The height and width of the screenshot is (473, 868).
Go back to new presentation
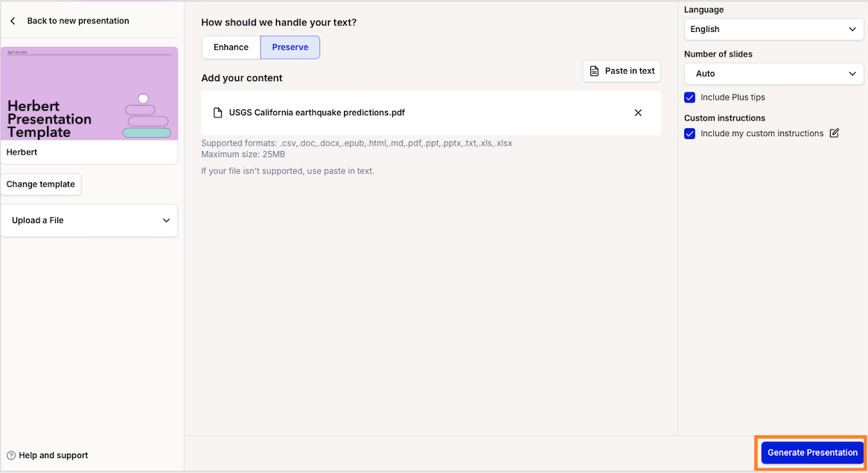78,21
